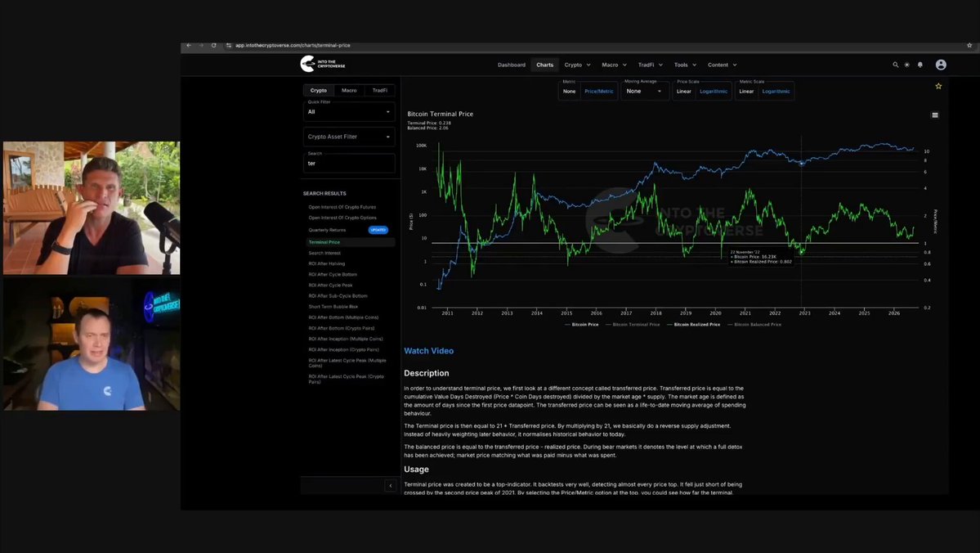The width and height of the screenshot is (980, 553).
Task: Favorite this chart with the star icon
Action: 938,87
